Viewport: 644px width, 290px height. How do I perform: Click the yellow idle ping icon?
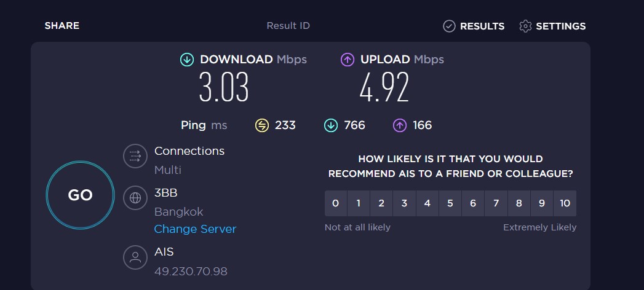262,125
